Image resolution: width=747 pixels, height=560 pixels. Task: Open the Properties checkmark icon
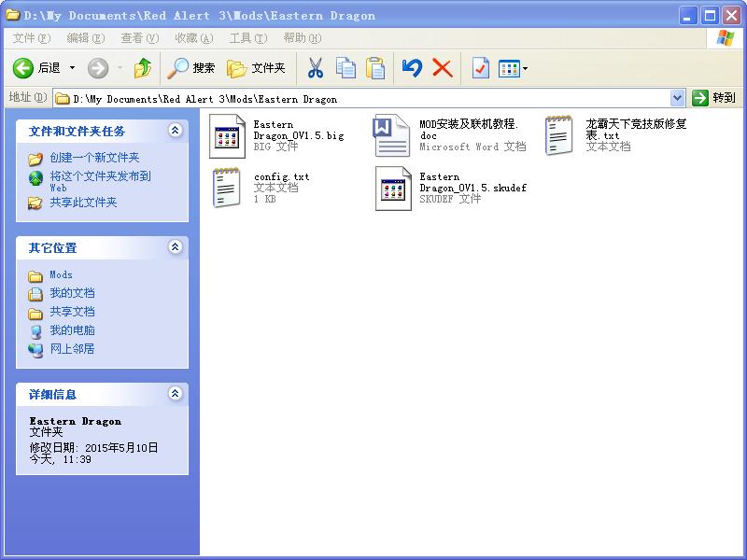(480, 68)
